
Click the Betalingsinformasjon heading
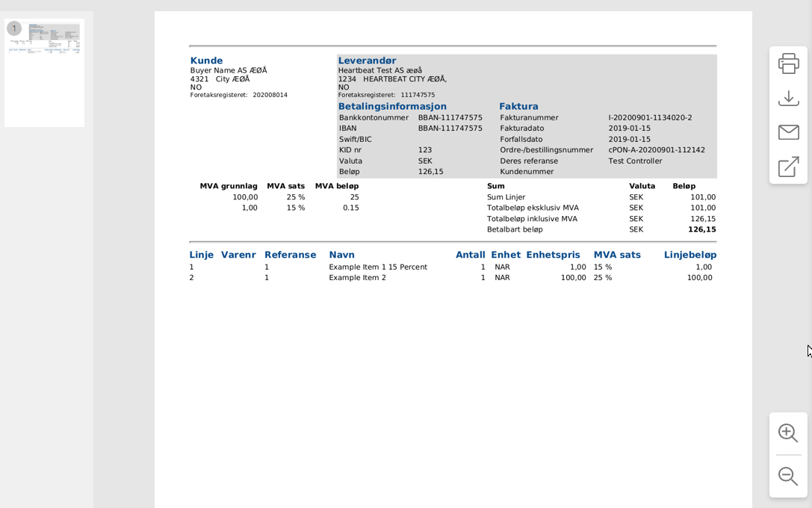(392, 106)
